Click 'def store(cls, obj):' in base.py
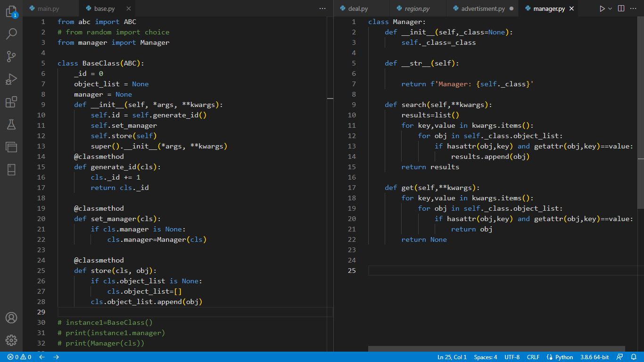 point(116,271)
